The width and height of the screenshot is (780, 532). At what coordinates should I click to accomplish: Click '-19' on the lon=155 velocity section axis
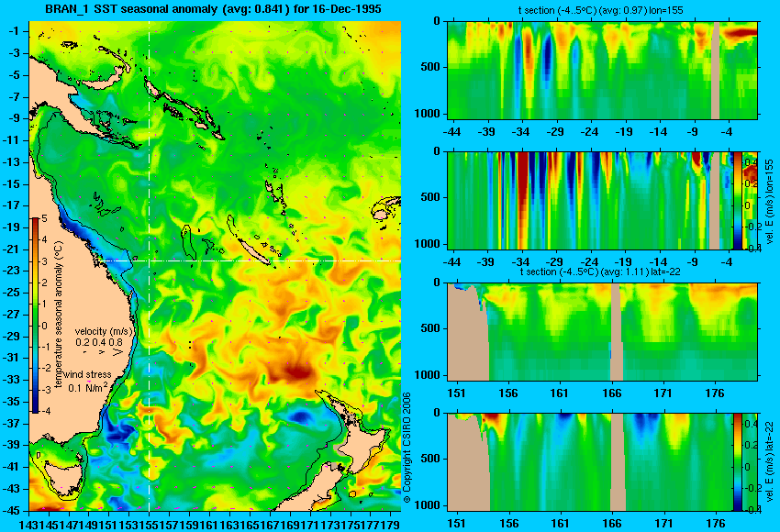point(623,262)
